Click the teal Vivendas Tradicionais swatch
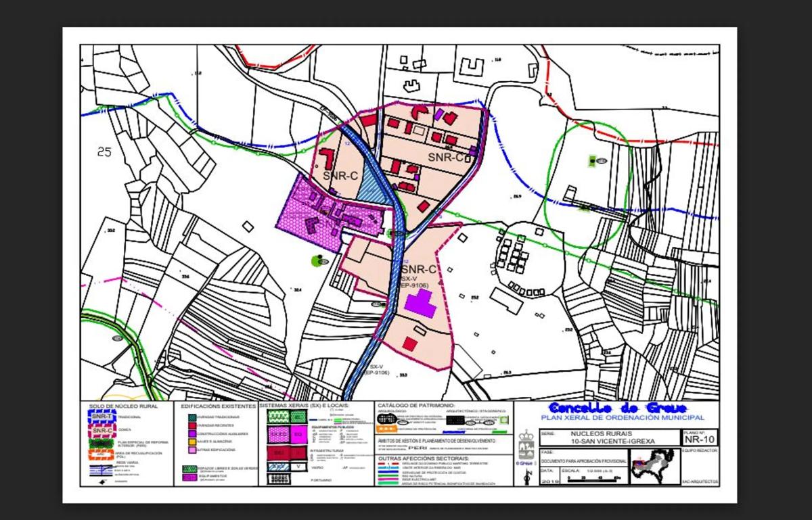This screenshot has height=520, width=812. [x=192, y=417]
